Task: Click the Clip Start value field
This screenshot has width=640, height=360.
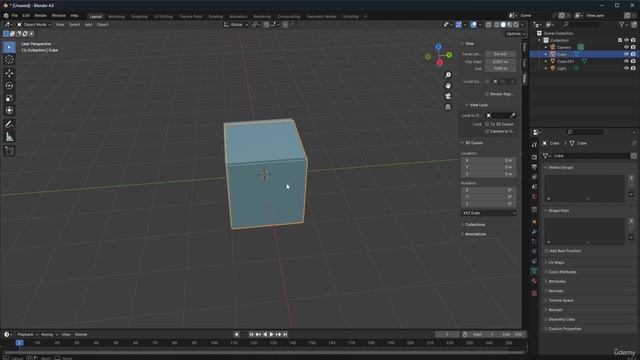Action: coord(500,62)
